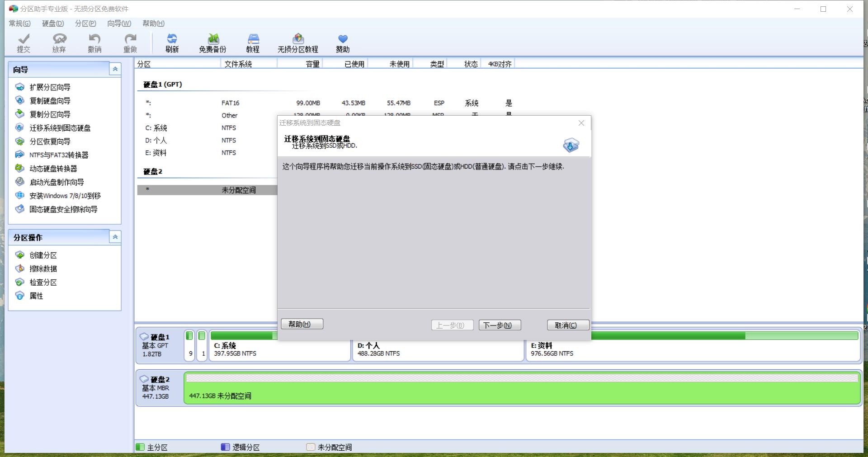
Task: Launch 扩展分区向导 from the wizard panel
Action: coord(50,87)
